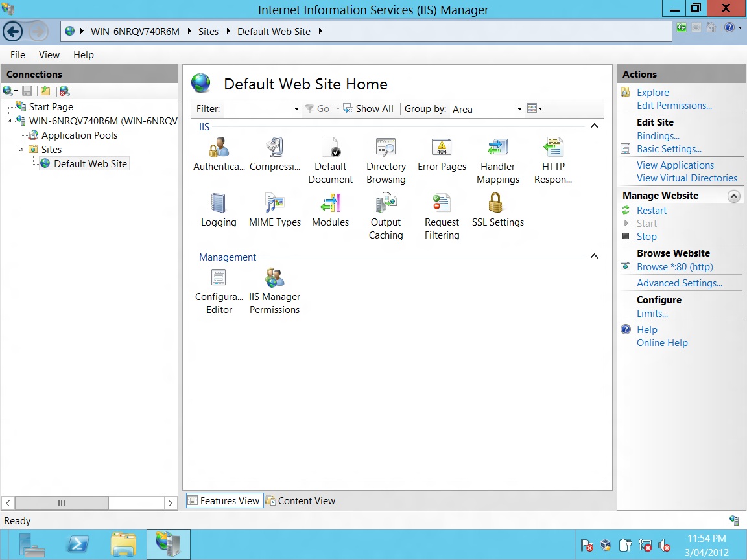Collapse the Manage Website actions group
Screen dimensions: 747x560
[734, 196]
